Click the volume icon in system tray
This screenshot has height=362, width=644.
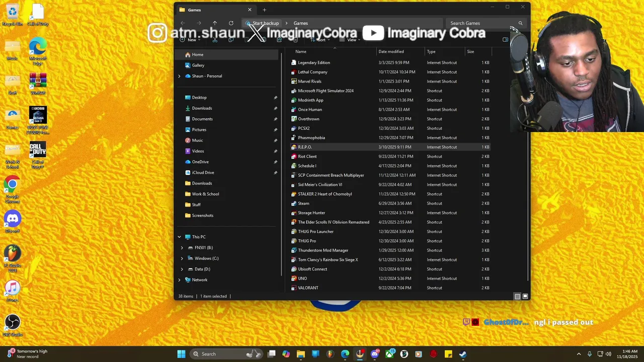click(x=608, y=354)
